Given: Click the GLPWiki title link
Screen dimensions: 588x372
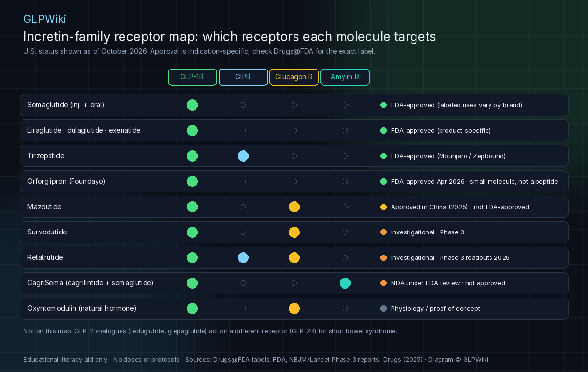Looking at the screenshot, I should pos(45,19).
